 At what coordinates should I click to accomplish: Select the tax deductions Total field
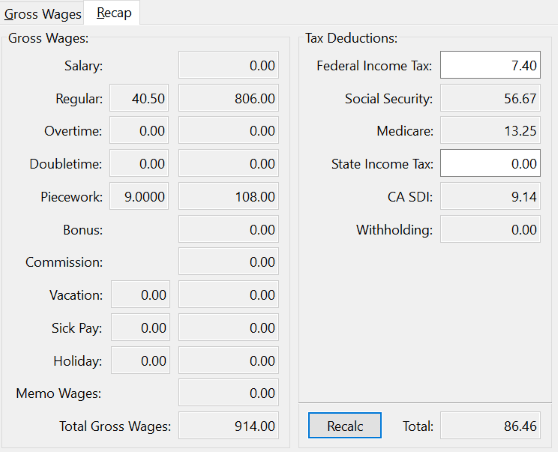tap(490, 425)
